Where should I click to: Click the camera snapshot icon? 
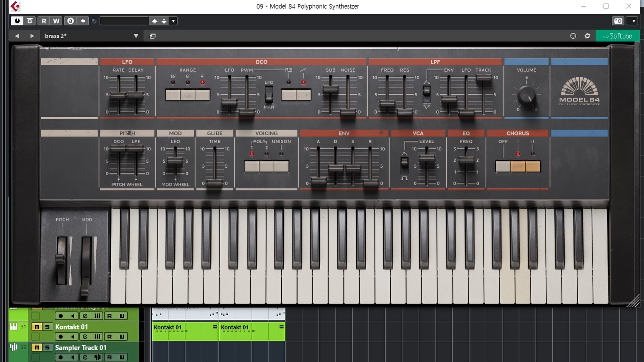[x=618, y=21]
